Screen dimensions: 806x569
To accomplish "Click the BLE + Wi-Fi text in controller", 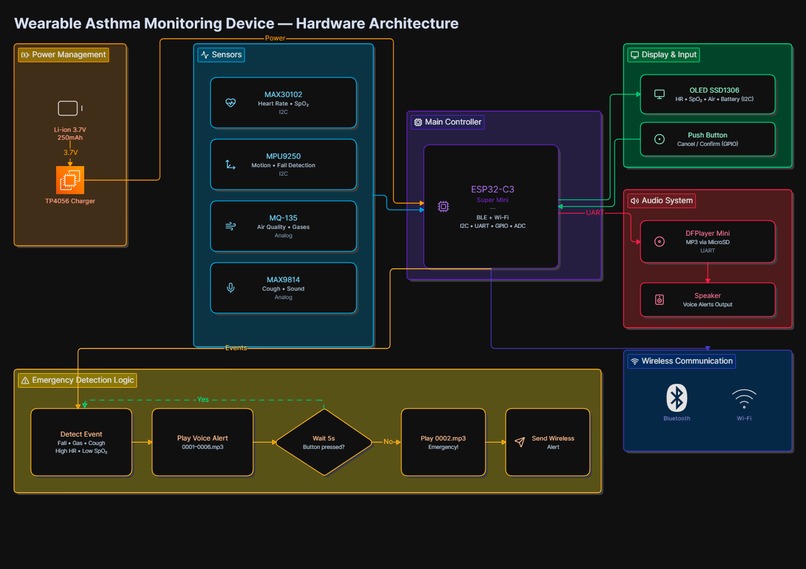I will [492, 218].
